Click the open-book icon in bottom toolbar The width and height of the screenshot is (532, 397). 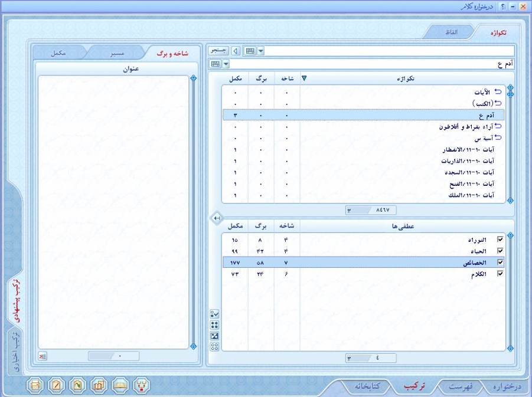pyautogui.click(x=120, y=385)
